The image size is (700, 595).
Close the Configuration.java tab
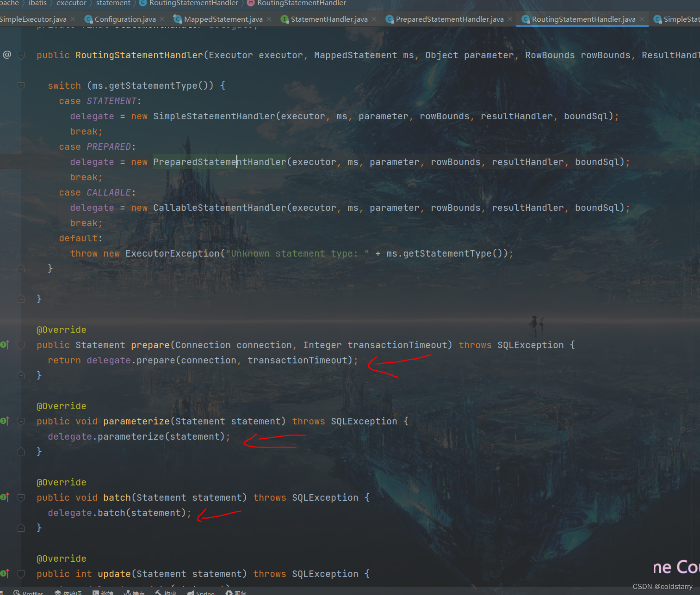pos(162,19)
